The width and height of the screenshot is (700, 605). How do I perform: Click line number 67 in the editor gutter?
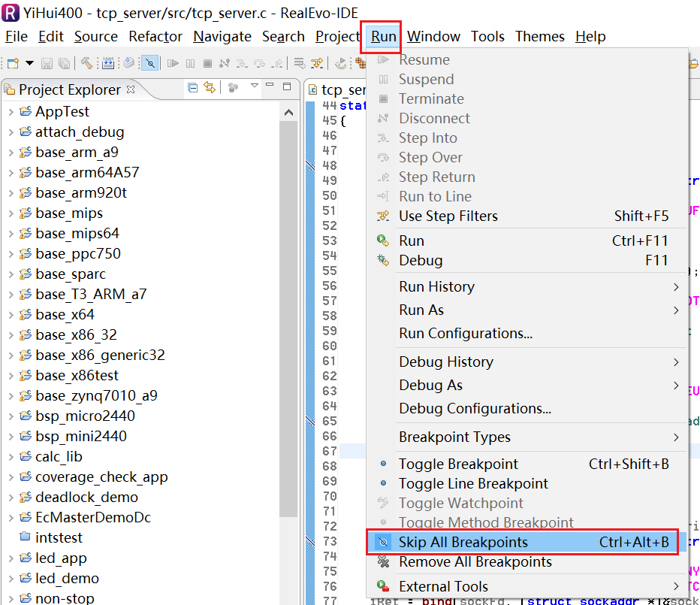[330, 451]
